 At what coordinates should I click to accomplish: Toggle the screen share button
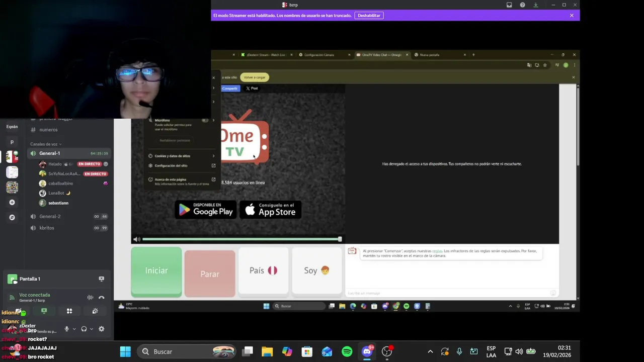(x=44, y=311)
